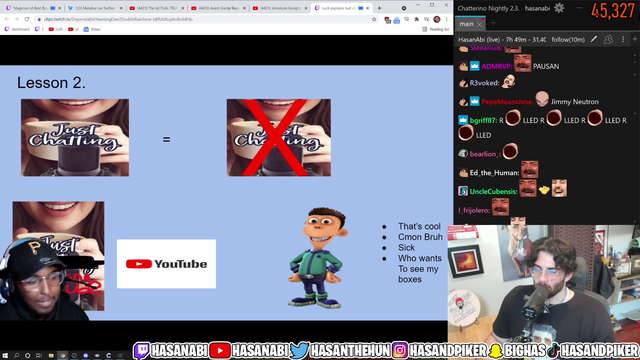Open the Chrome profile avatar
The height and width of the screenshot is (360, 640).
coord(437,19)
